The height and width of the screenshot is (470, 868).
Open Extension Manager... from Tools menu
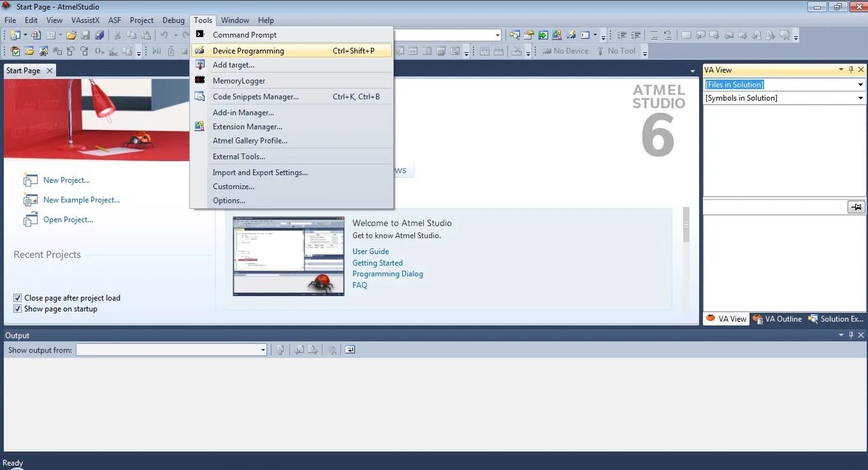click(292, 126)
